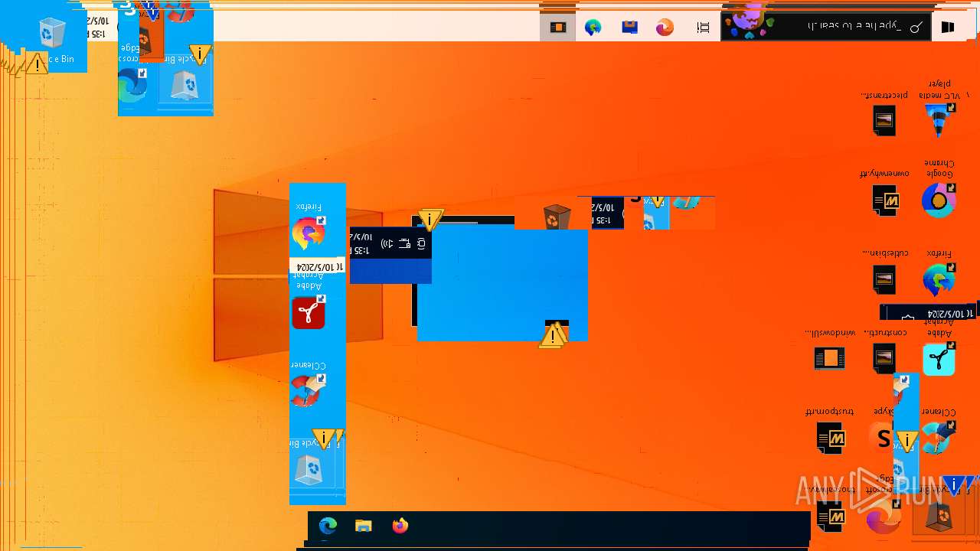Launch the Google Chrome desktop shortcut
Screen dimensions: 980x551
pyautogui.click(x=939, y=201)
